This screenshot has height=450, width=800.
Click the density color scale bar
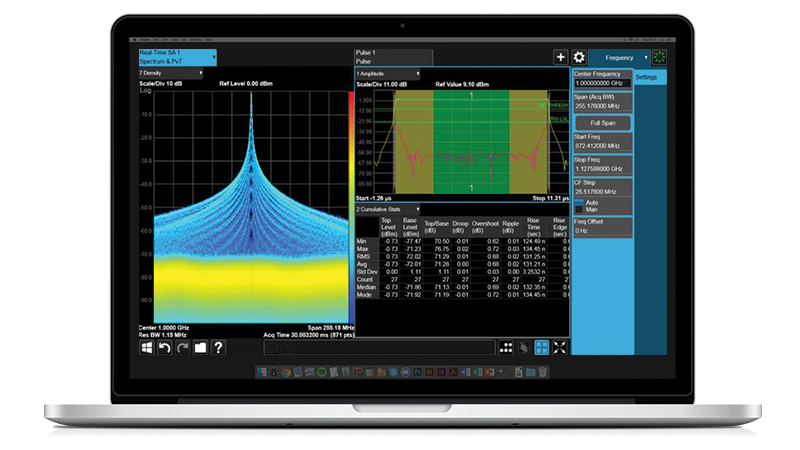[x=351, y=207]
